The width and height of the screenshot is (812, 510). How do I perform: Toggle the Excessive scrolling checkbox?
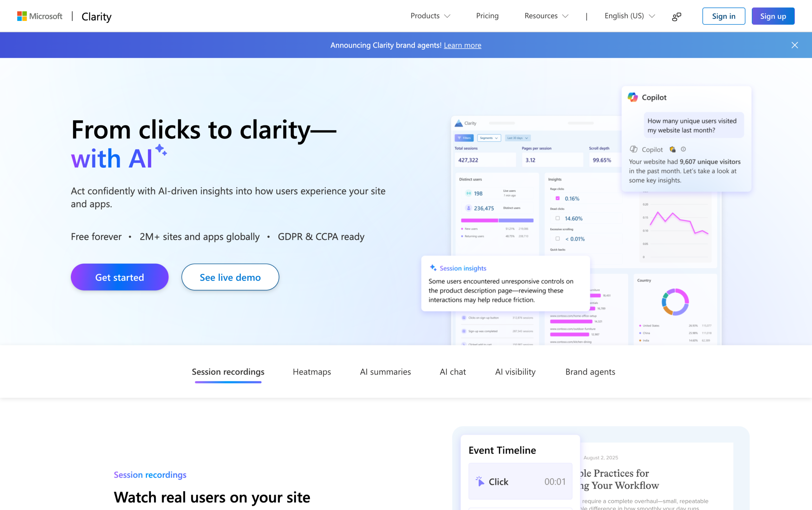(x=557, y=238)
